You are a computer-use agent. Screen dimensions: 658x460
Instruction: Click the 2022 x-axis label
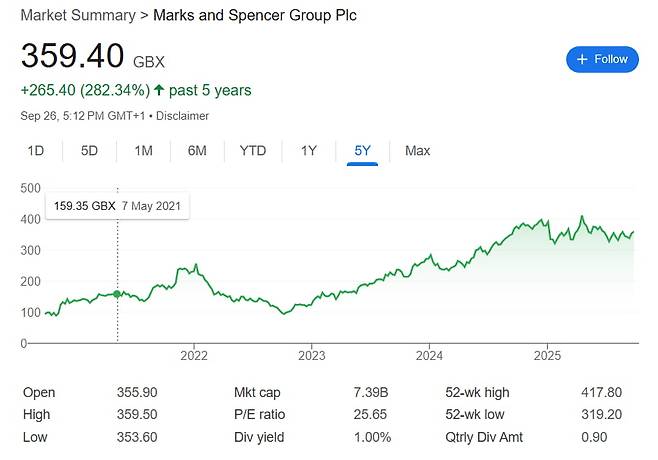click(x=193, y=355)
